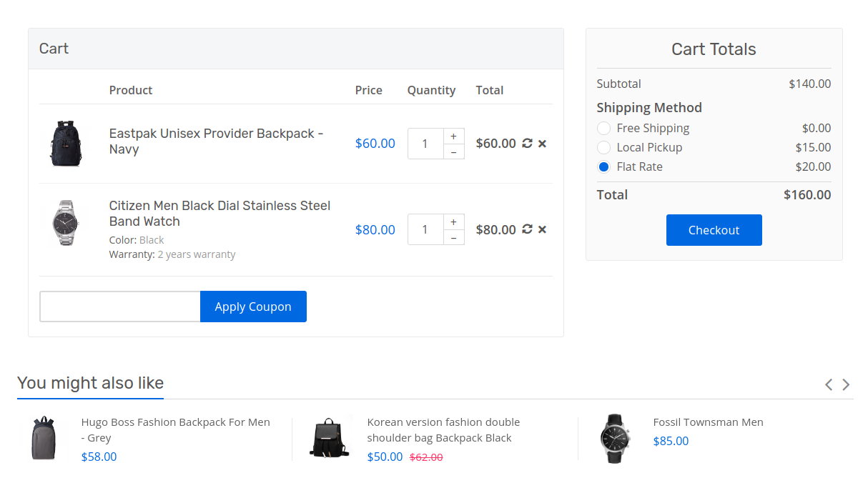Screen dimensions: 868x493
Task: Increase the Eastpak backpack quantity with plus
Action: pyautogui.click(x=453, y=136)
